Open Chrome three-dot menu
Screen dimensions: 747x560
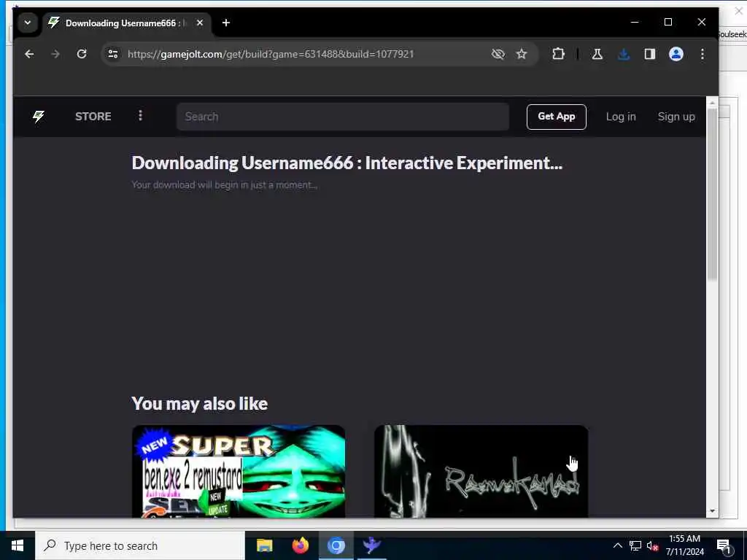[x=703, y=54]
